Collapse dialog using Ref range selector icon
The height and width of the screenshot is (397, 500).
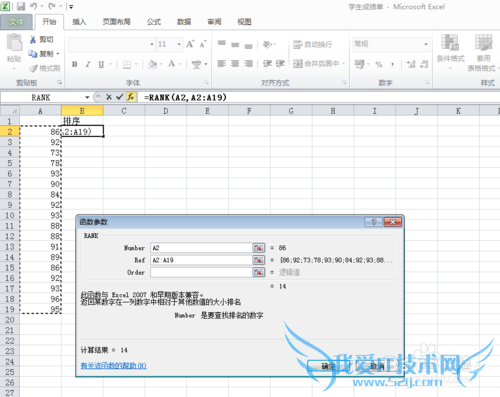[x=259, y=260]
